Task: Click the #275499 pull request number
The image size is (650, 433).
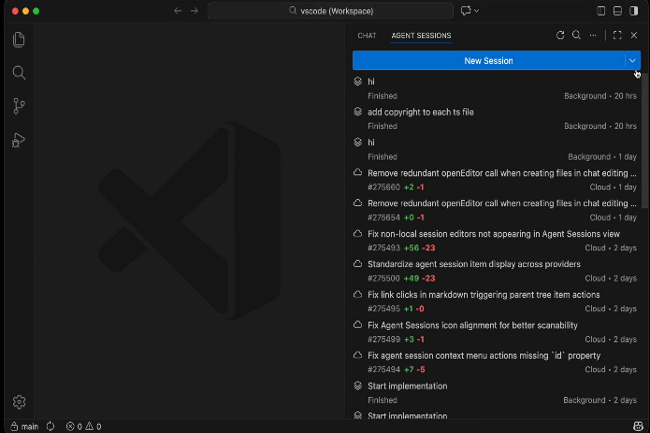Action: pyautogui.click(x=383, y=339)
